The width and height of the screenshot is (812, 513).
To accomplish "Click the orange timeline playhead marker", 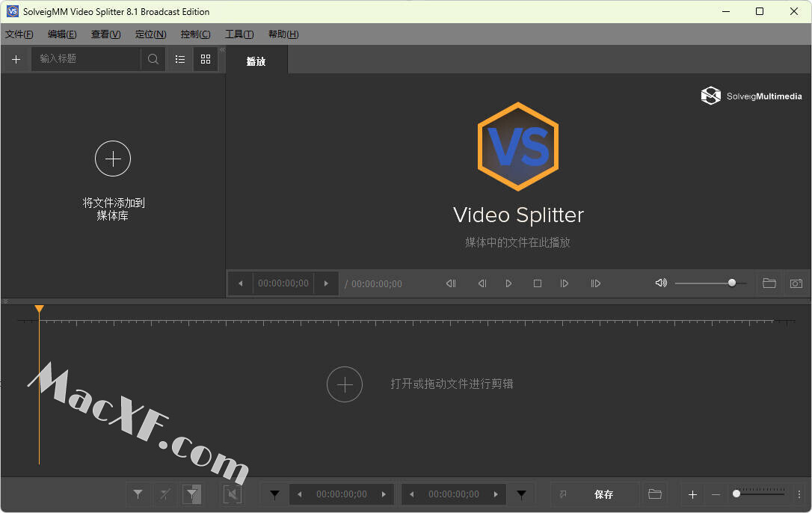I will click(x=40, y=310).
